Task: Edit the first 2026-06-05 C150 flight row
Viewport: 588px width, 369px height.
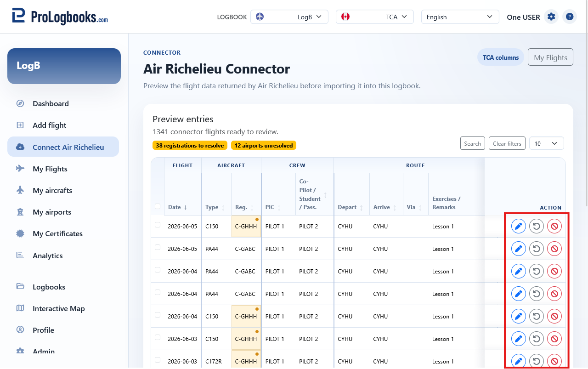Action: [x=519, y=226]
